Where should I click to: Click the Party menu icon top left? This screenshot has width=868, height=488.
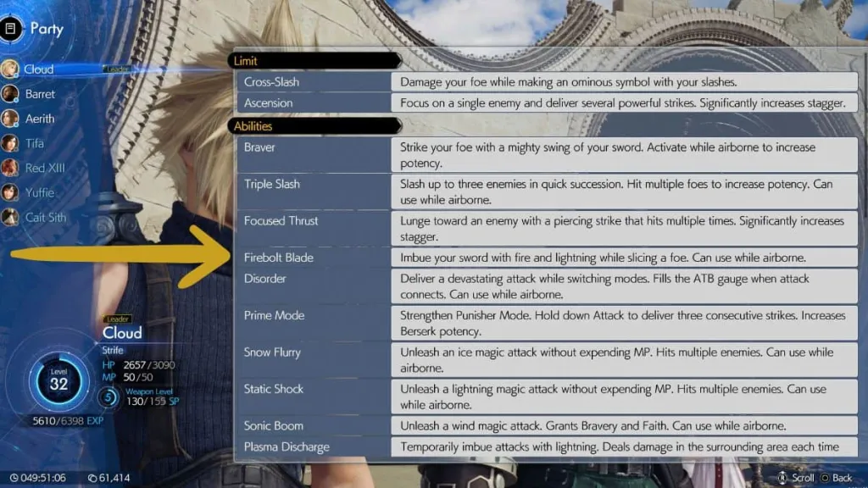tap(12, 29)
